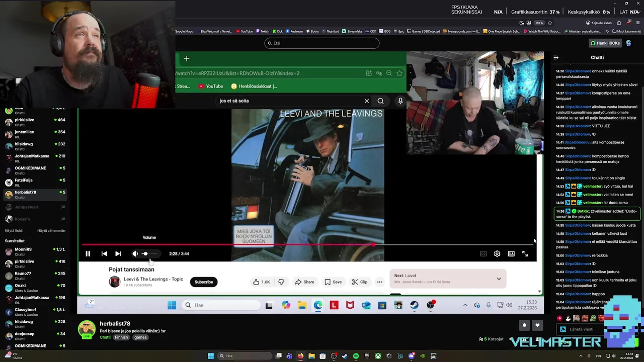Enter fullscreen on the YouTube player
644x362 pixels.
[525, 254]
